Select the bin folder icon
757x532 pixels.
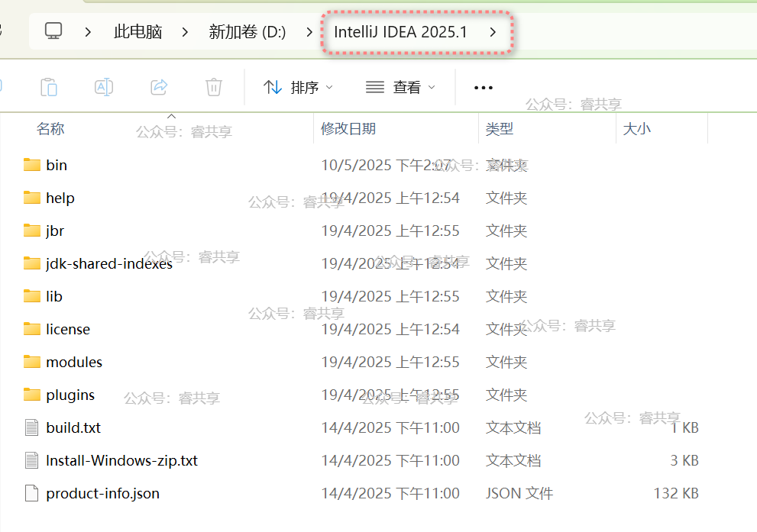[32, 165]
